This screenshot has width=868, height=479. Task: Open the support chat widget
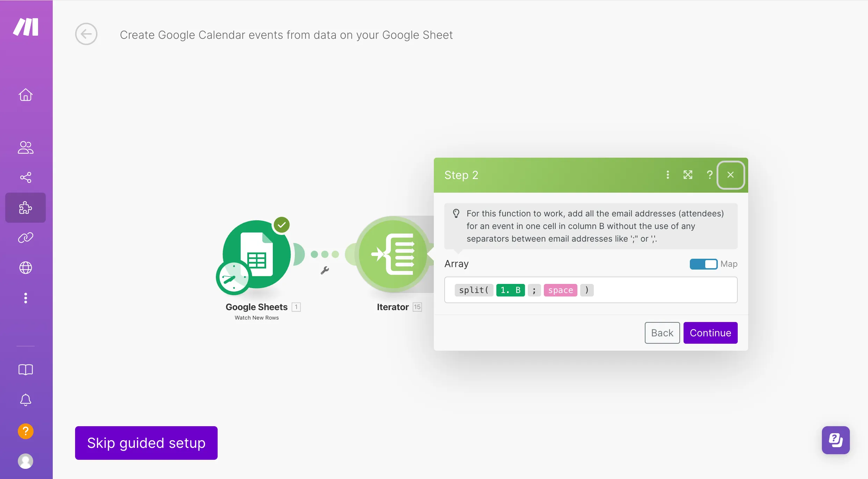(x=836, y=440)
